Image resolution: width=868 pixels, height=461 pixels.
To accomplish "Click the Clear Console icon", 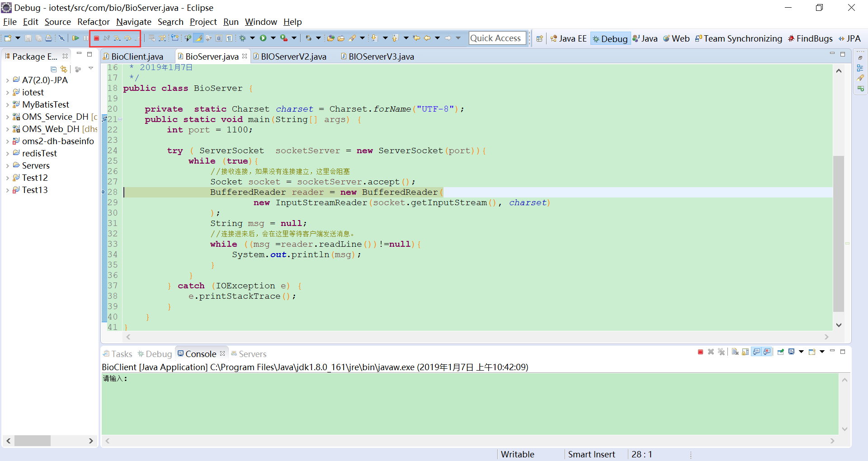I will (735, 352).
